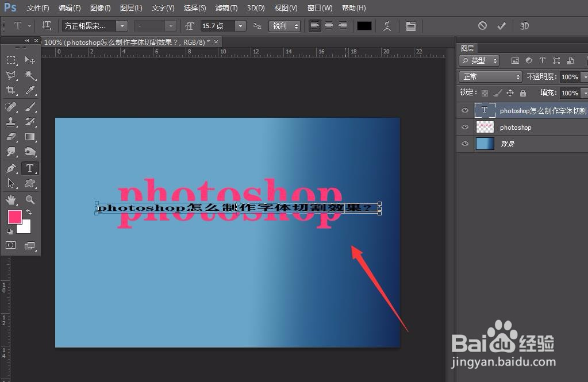Toggle Quick Mask mode

coord(11,245)
